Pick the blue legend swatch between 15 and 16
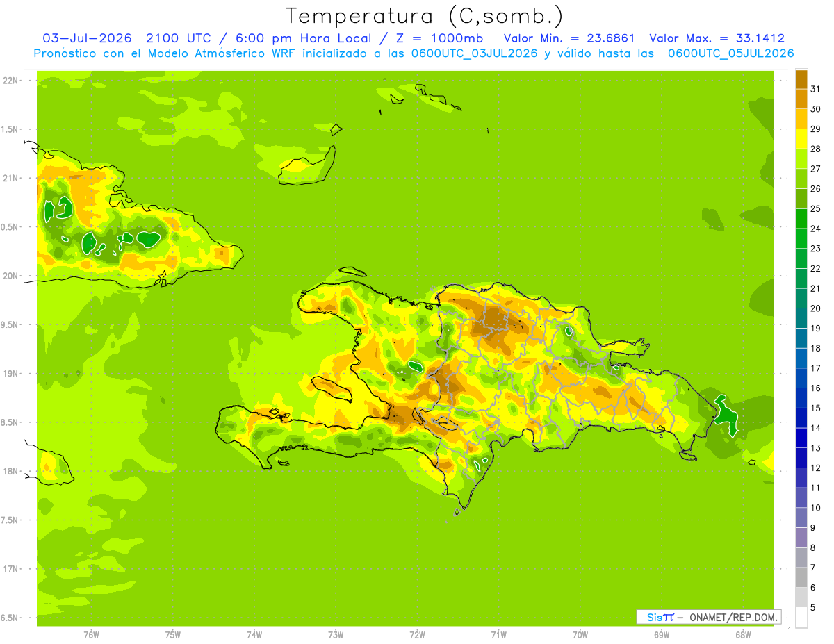 click(x=801, y=398)
